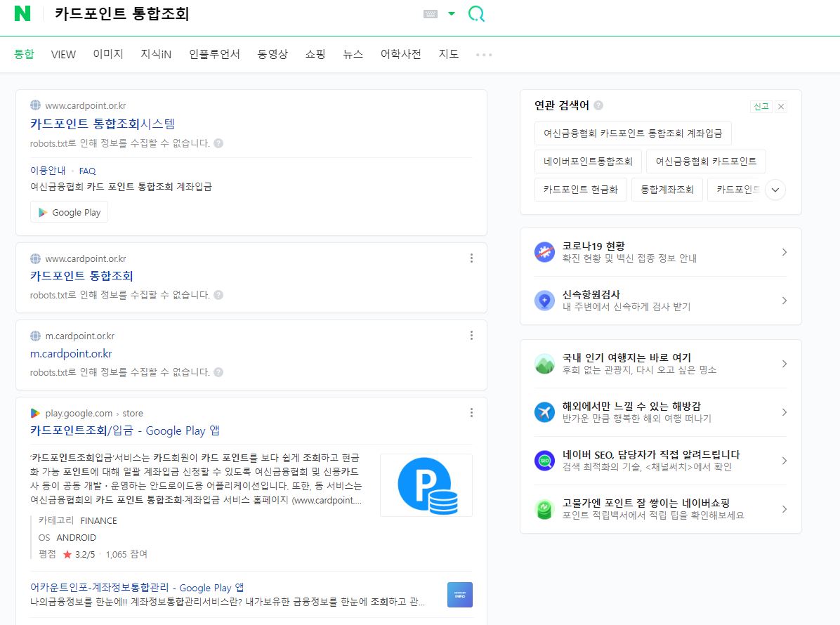Click airplane icon for 해외에서만 느낄 수 있는 해방감
The image size is (840, 625).
coord(545,412)
